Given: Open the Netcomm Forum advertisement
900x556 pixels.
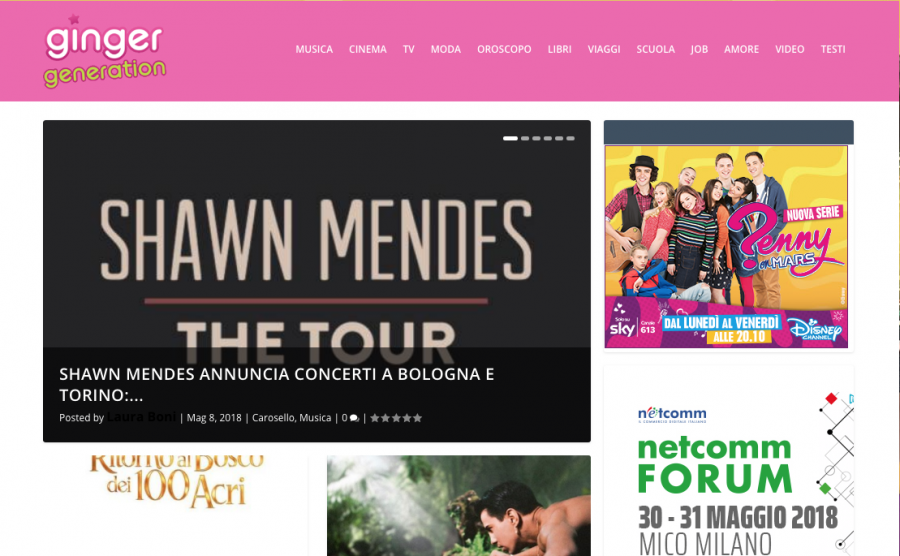Looking at the screenshot, I should coord(729,461).
